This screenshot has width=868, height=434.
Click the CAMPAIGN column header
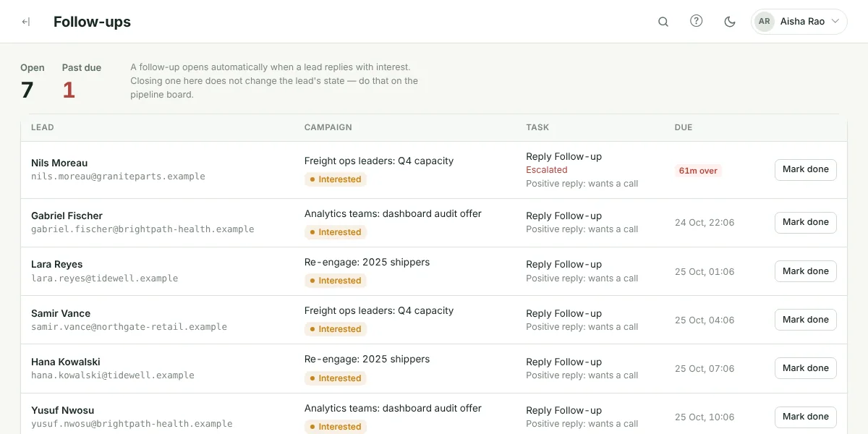pyautogui.click(x=328, y=127)
